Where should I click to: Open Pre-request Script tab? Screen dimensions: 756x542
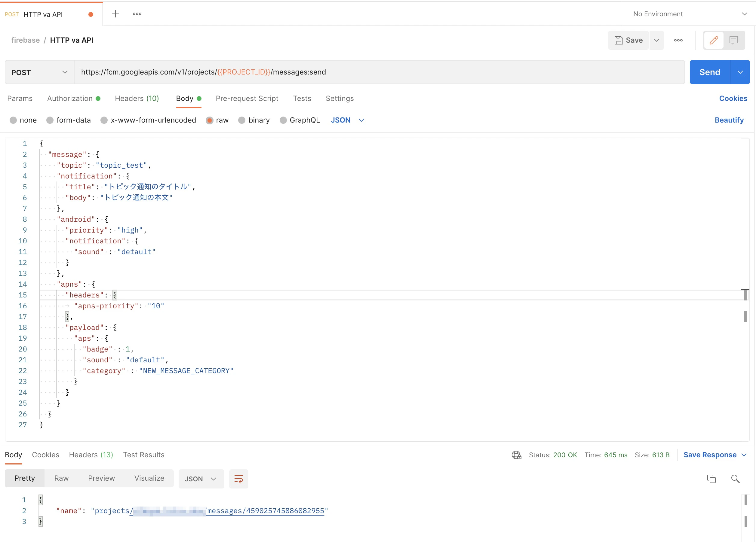click(x=247, y=98)
